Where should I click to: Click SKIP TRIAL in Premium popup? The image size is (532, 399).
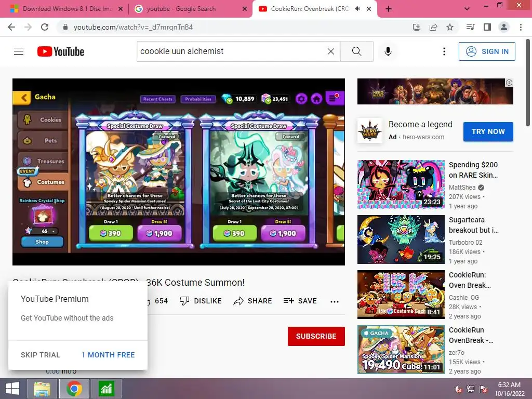tap(41, 355)
